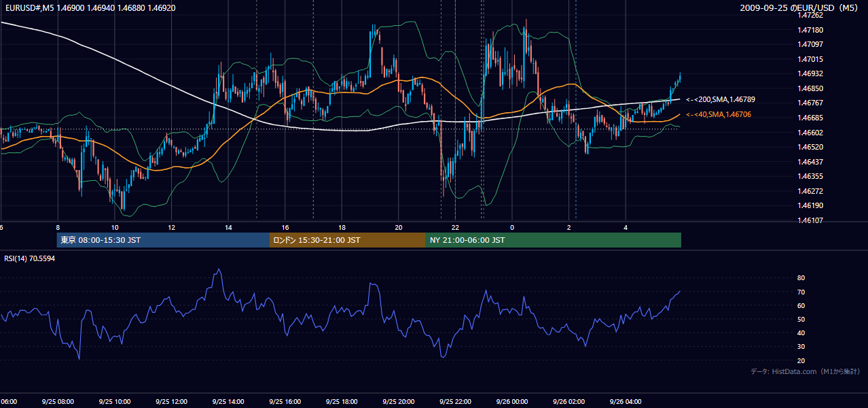Click the HistData.com data source credit

(x=806, y=371)
